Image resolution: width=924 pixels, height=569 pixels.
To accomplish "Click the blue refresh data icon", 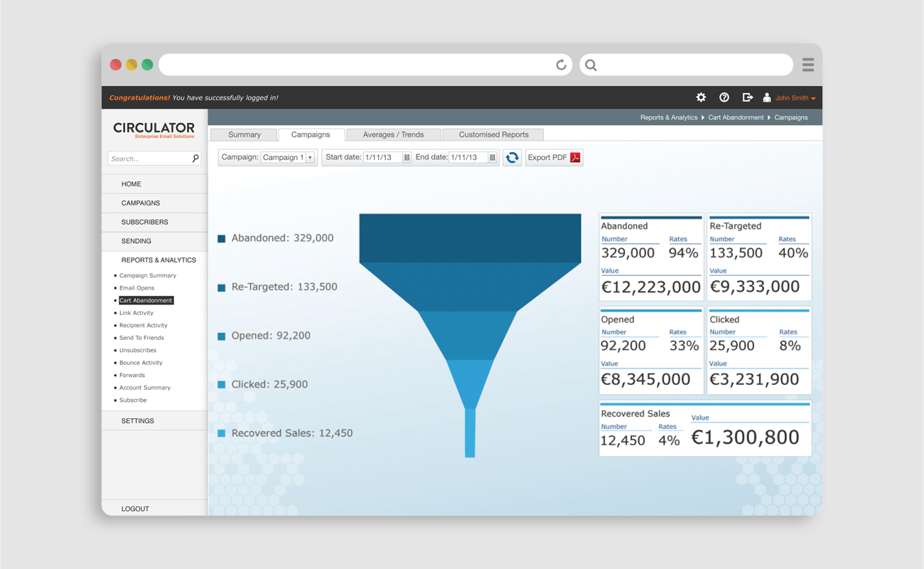I will [x=512, y=158].
